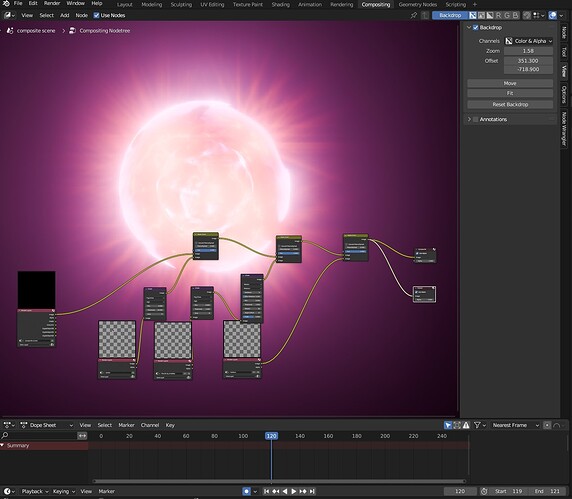This screenshot has height=499, width=572.
Task: Click the black Render Layers node preview
Action: (36, 290)
